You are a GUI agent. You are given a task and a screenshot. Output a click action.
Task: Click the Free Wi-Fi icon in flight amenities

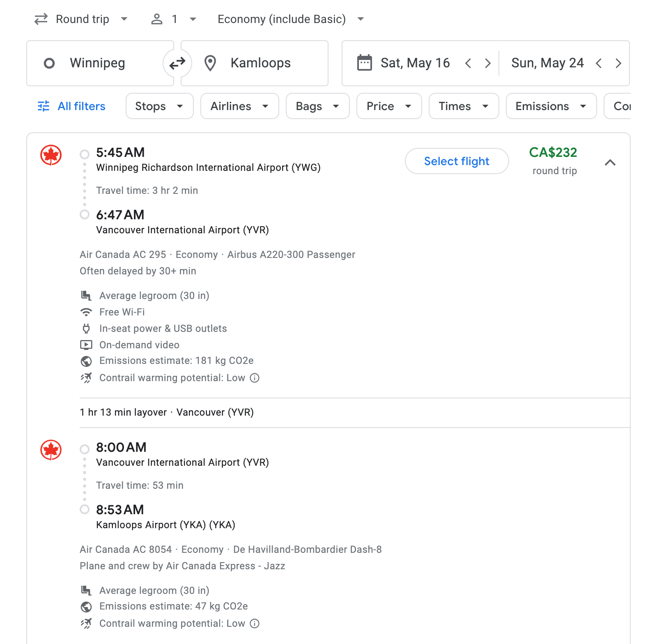coord(86,312)
